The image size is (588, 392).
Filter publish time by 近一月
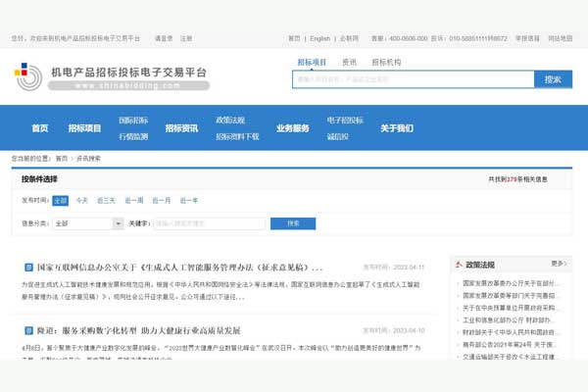click(x=162, y=201)
